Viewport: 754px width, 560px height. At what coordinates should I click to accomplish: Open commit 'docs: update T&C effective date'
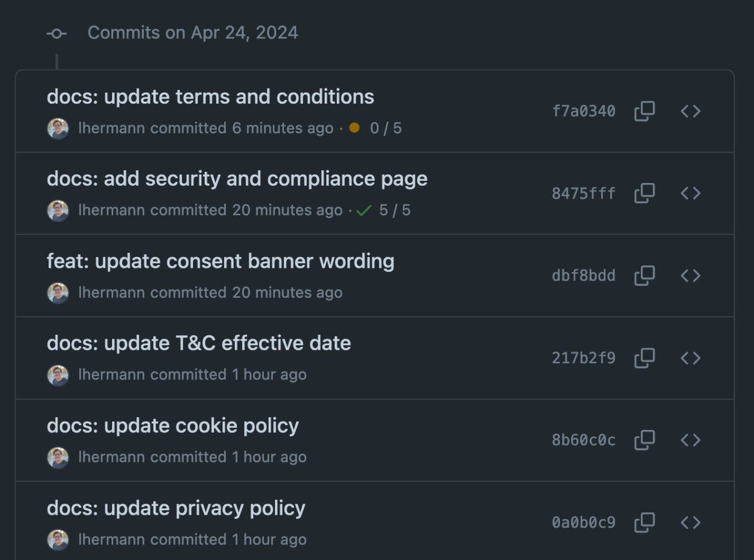pos(199,344)
